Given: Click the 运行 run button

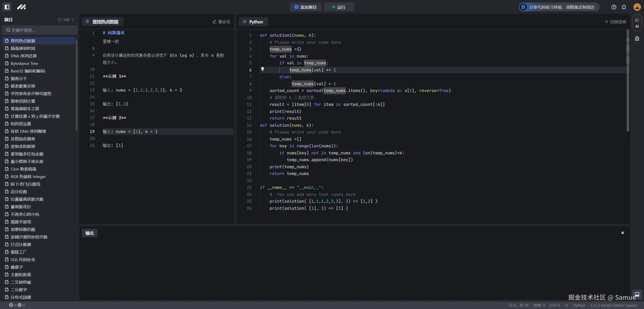Looking at the screenshot, I should (x=339, y=7).
